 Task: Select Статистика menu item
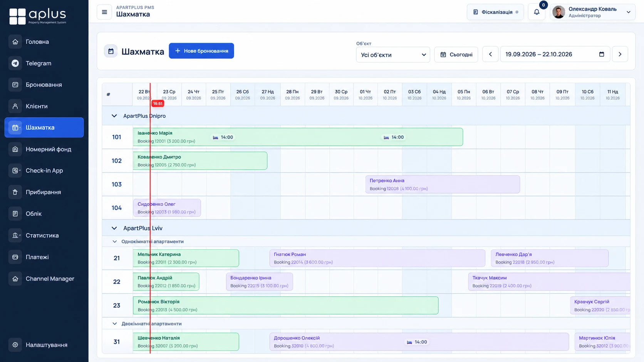pos(44,235)
